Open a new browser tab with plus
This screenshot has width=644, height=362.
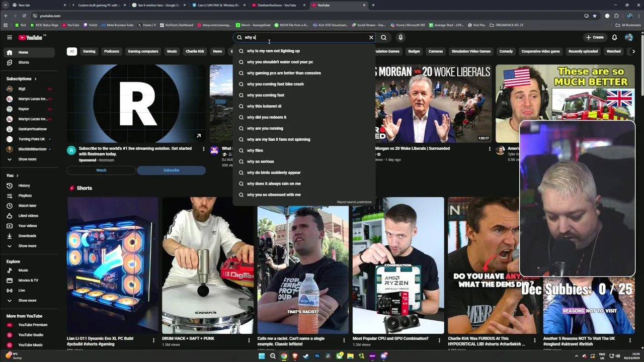[373, 5]
